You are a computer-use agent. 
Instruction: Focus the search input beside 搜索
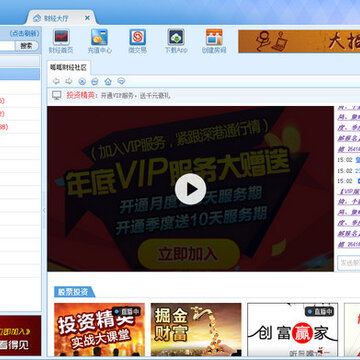click(x=7, y=46)
